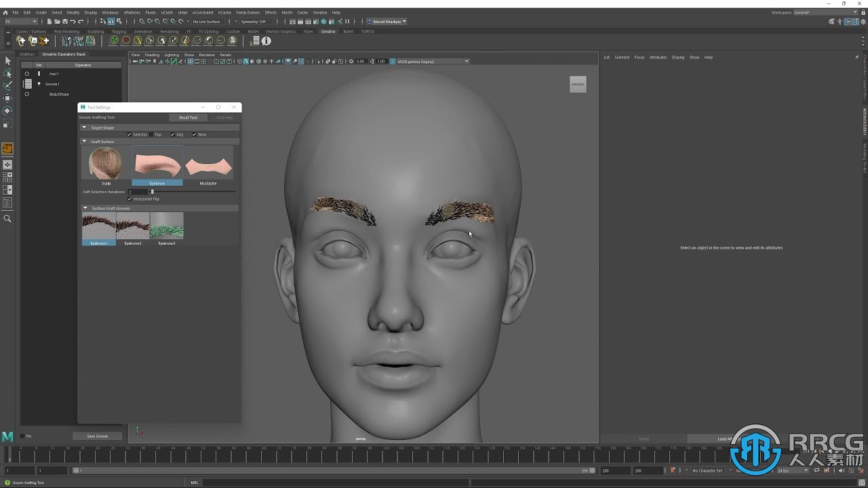
Task: Collapse the Target Shape section
Action: click(x=85, y=127)
